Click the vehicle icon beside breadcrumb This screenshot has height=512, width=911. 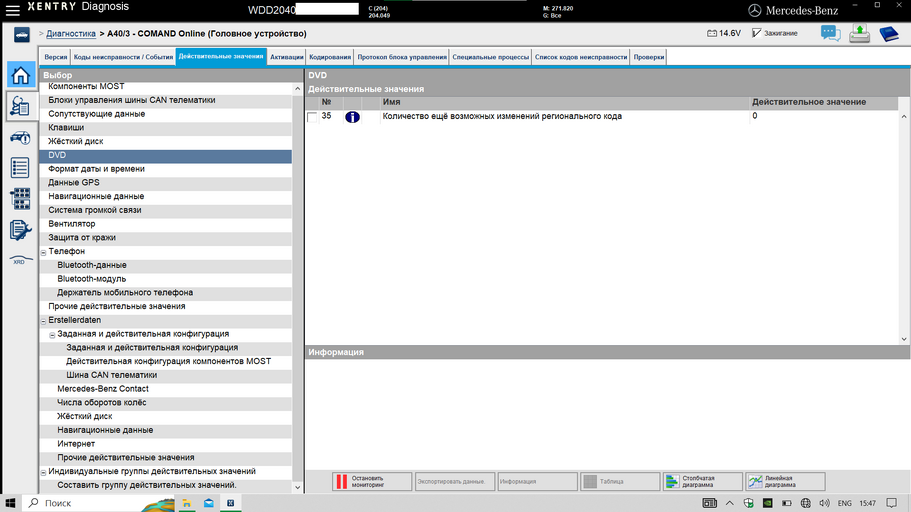click(22, 35)
